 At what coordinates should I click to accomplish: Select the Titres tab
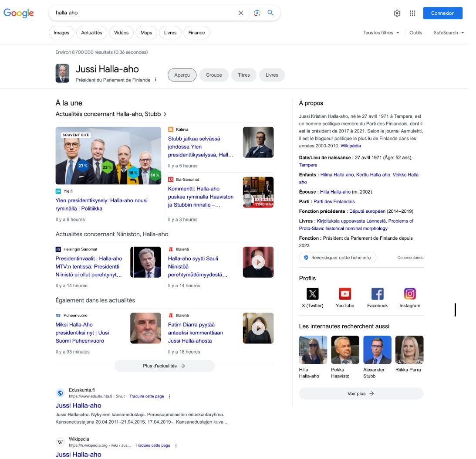(244, 75)
